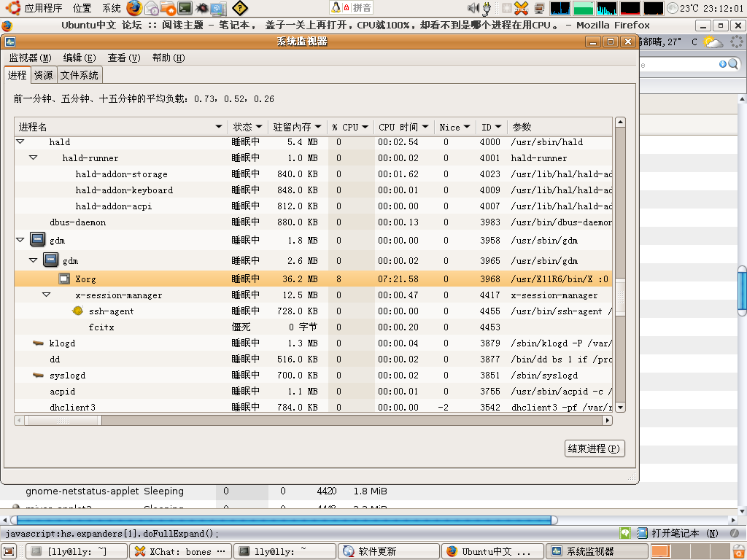Open the trash icon in bottom panel

[x=738, y=551]
